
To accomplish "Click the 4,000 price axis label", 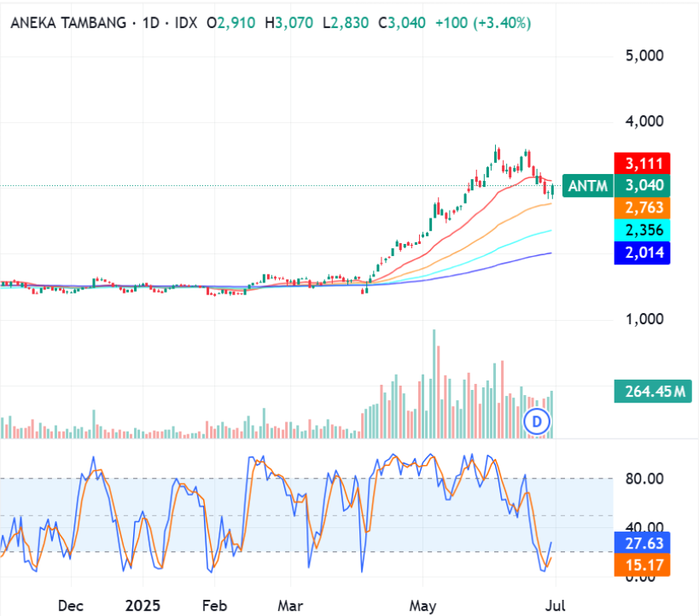I will click(x=644, y=121).
